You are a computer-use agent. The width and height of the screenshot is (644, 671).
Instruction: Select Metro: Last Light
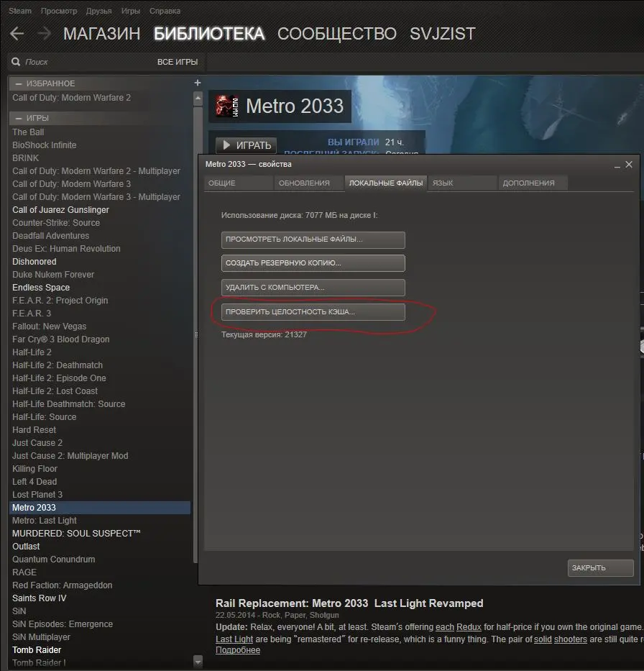pos(45,521)
